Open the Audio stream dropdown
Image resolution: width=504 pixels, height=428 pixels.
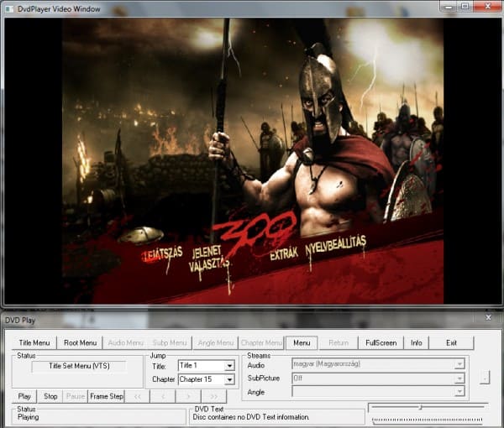459,364
